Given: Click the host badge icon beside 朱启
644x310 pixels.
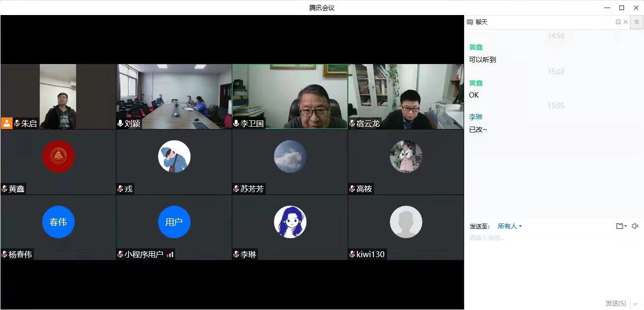Looking at the screenshot, I should click(7, 123).
